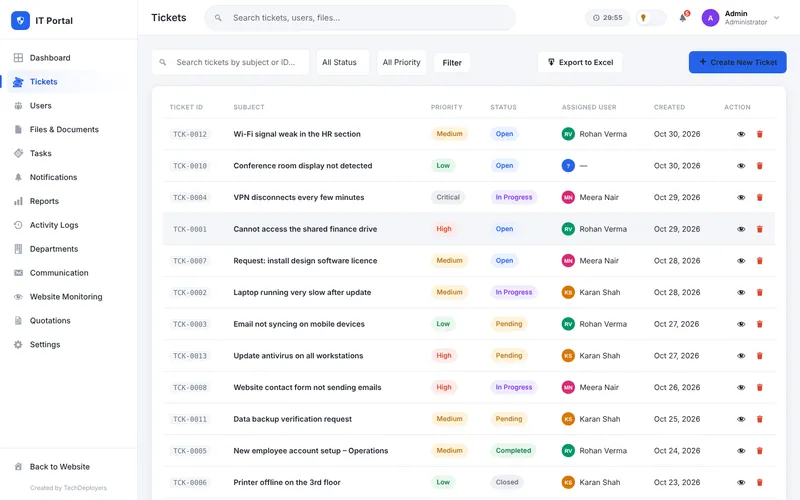View ticket TCK-0005 with the eye icon
Viewport: 800px width, 500px height.
click(741, 451)
